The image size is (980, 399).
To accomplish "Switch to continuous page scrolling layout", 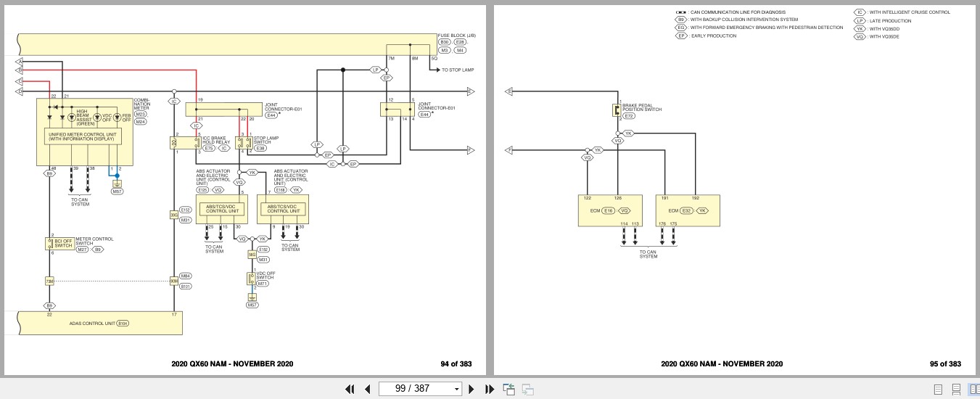I will click(x=956, y=390).
